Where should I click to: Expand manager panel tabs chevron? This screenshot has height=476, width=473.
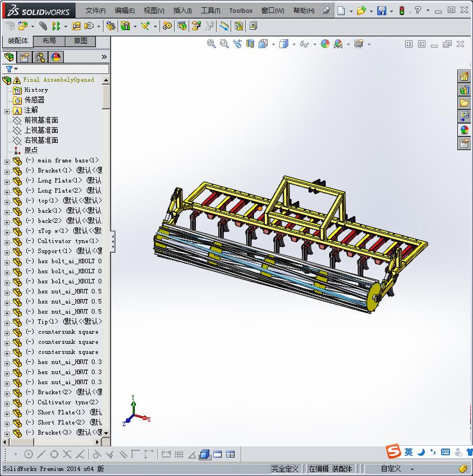click(x=104, y=57)
